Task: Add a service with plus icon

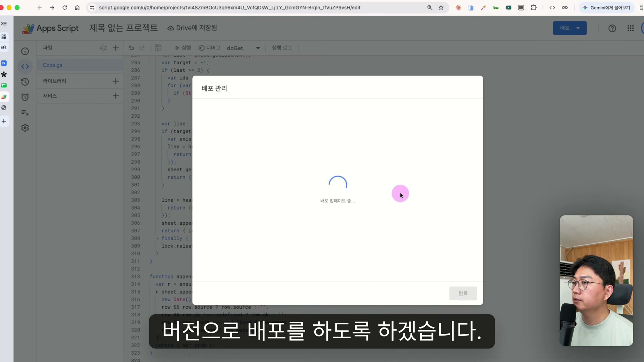Action: tap(116, 96)
